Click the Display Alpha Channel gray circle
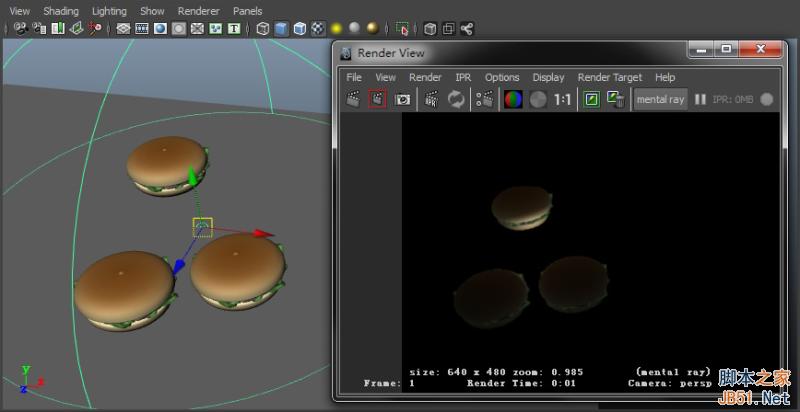Screen dimensions: 800x412 click(538, 99)
